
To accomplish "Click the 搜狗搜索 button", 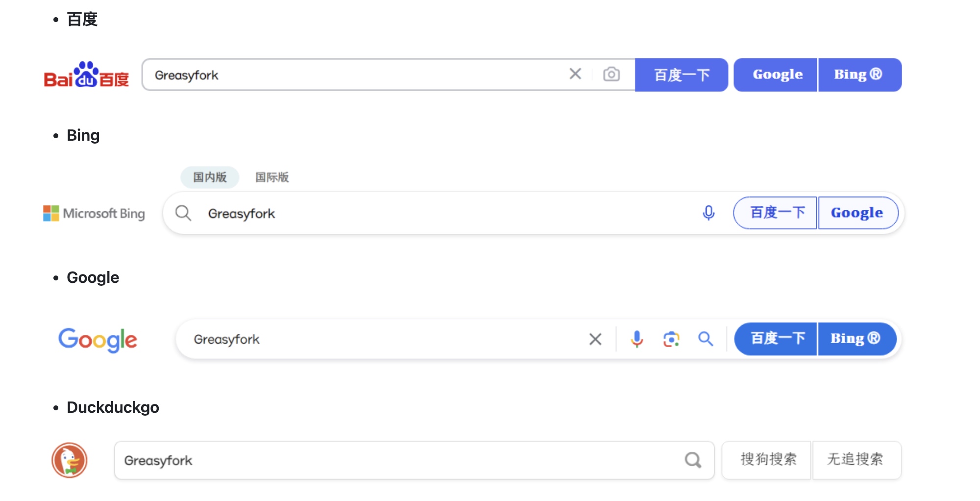I will click(x=767, y=460).
